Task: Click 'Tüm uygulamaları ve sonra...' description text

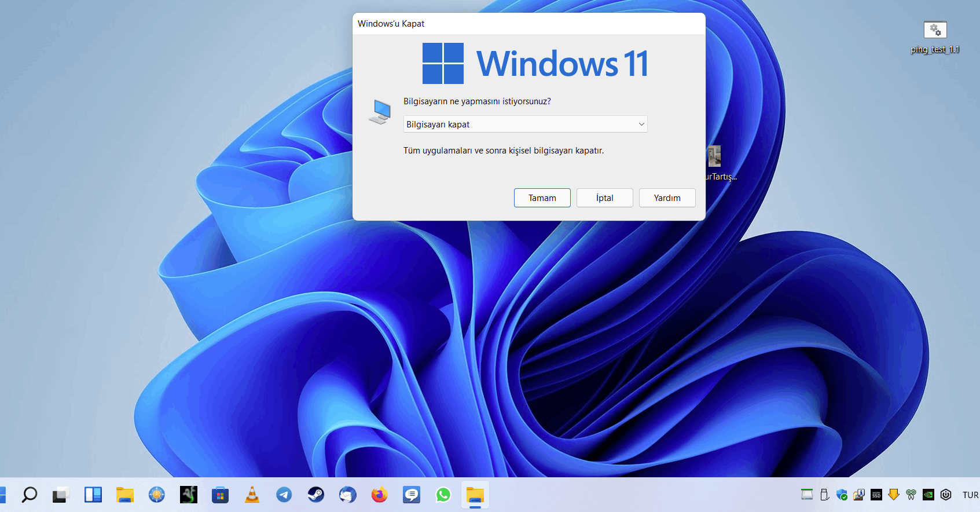Action: [504, 151]
